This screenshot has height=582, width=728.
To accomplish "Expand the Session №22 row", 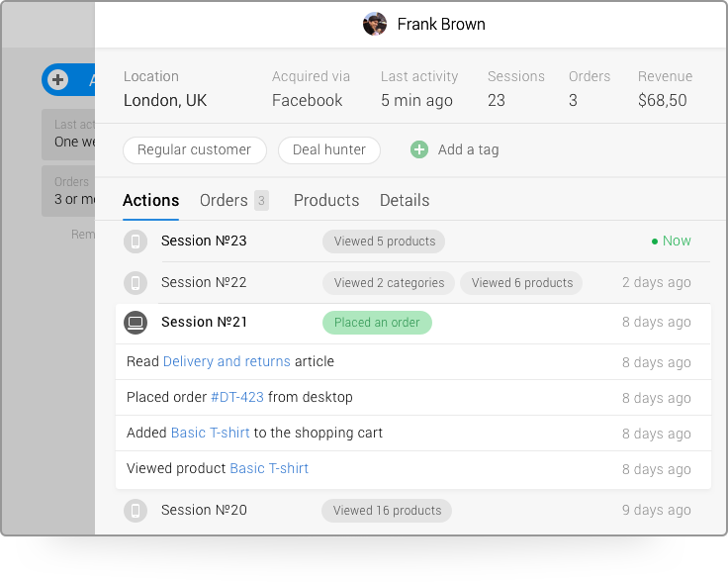I will [x=204, y=283].
